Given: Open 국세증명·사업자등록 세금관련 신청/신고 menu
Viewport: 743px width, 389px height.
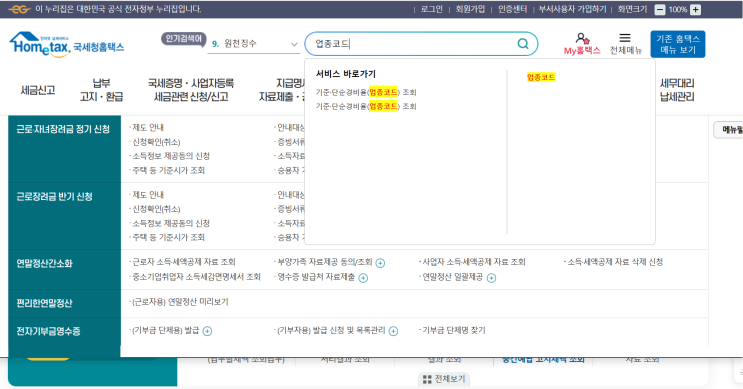Looking at the screenshot, I should click(x=191, y=90).
